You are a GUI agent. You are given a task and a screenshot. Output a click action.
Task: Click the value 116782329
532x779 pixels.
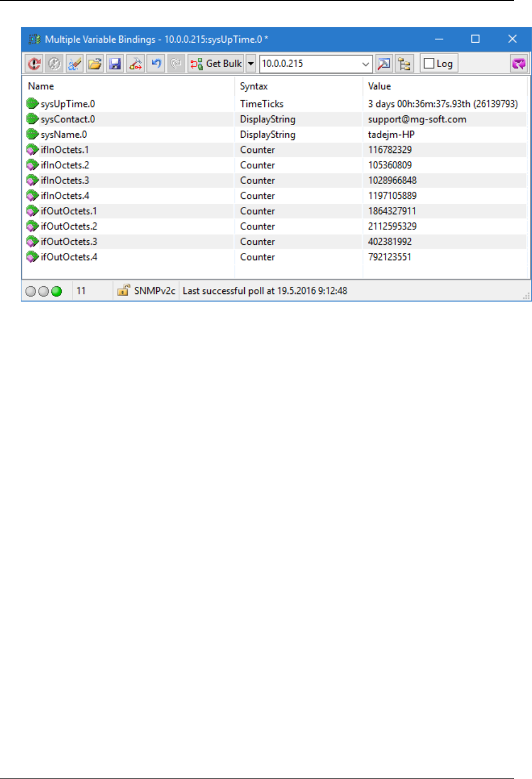[x=390, y=150]
